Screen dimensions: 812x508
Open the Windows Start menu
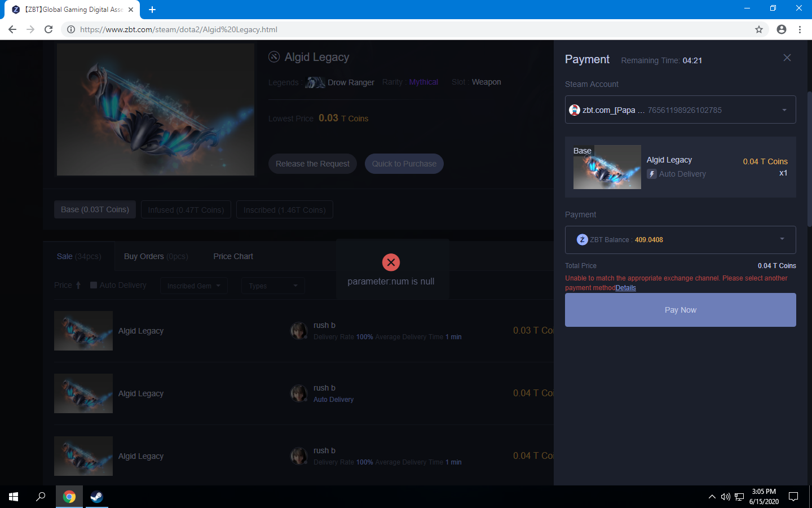14,497
